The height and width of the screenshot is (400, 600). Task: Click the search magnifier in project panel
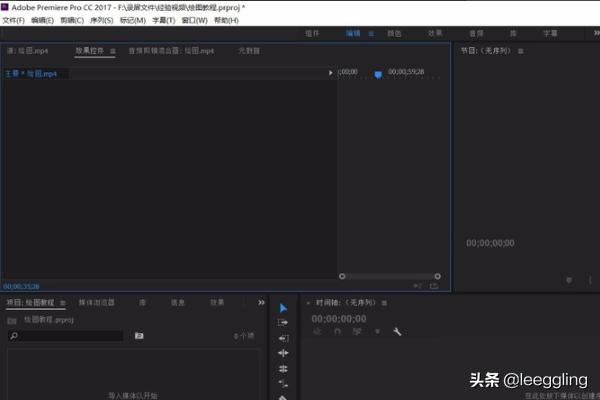click(14, 336)
